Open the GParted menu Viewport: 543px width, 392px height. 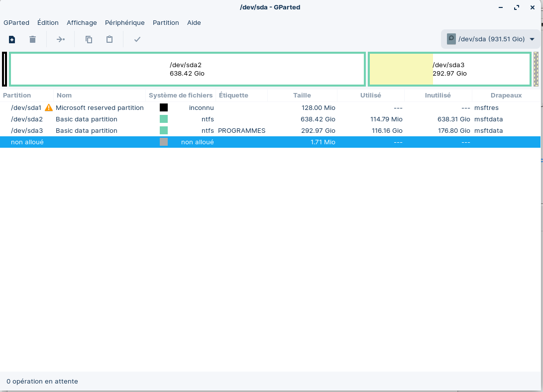pyautogui.click(x=16, y=22)
